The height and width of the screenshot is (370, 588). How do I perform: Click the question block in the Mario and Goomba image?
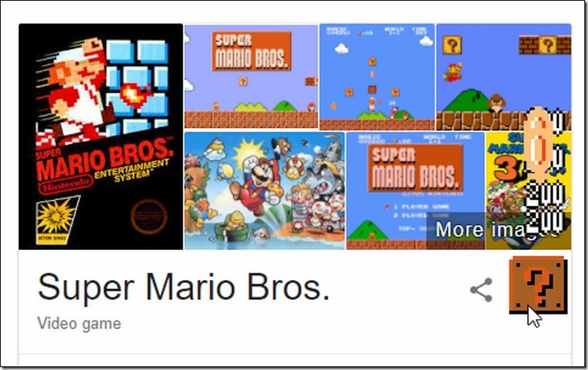point(452,45)
